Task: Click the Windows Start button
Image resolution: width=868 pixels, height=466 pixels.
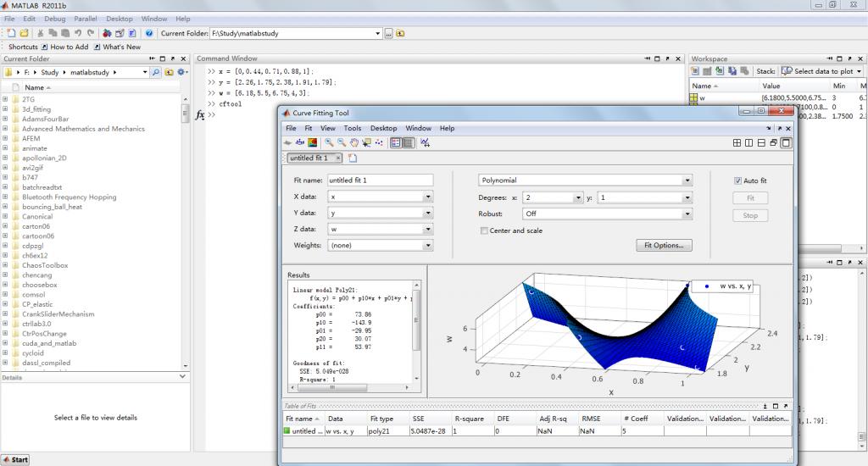Action: (15, 459)
